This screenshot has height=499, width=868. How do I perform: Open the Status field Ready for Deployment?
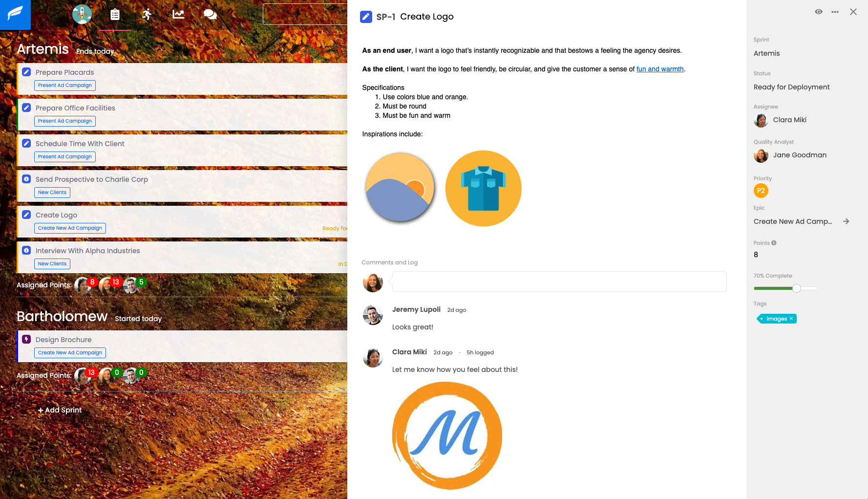[x=791, y=87]
